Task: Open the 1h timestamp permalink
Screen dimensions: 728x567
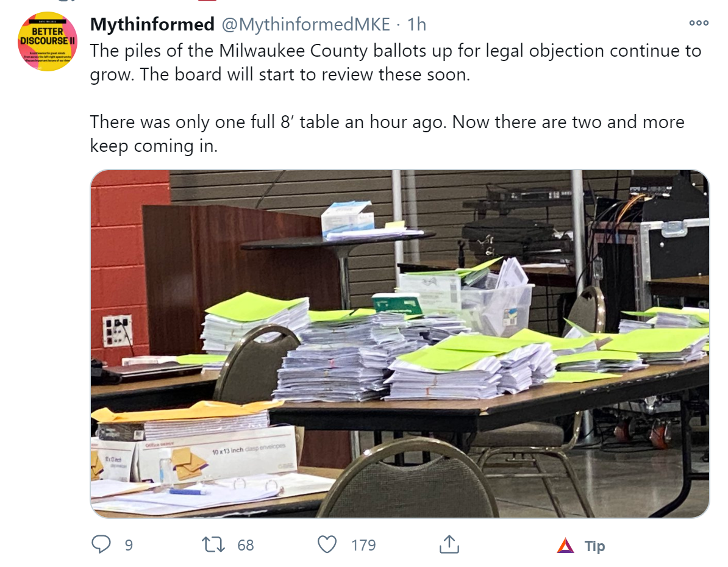Action: click(416, 24)
